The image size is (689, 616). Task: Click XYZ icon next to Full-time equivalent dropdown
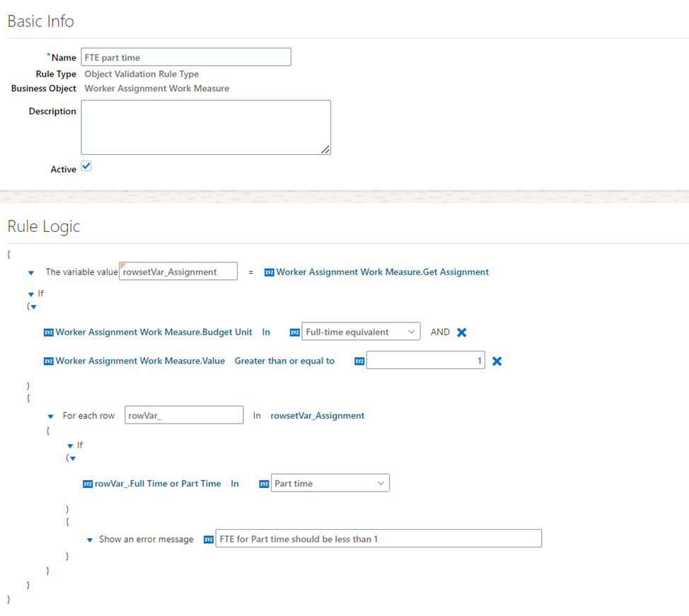[x=295, y=332]
